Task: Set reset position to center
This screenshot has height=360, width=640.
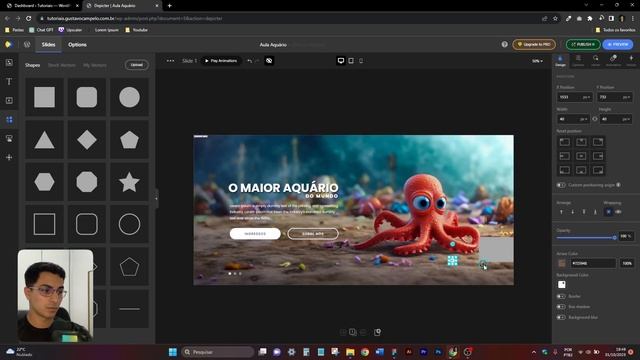Action: [x=581, y=156]
